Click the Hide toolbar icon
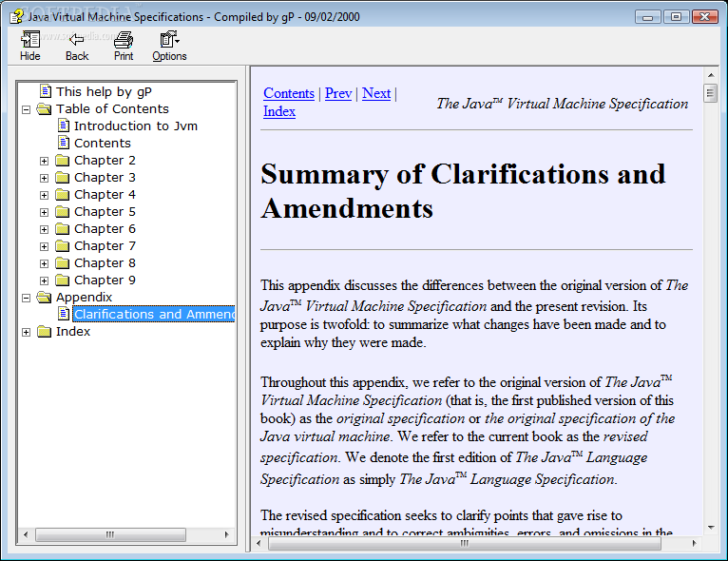 tap(30, 40)
